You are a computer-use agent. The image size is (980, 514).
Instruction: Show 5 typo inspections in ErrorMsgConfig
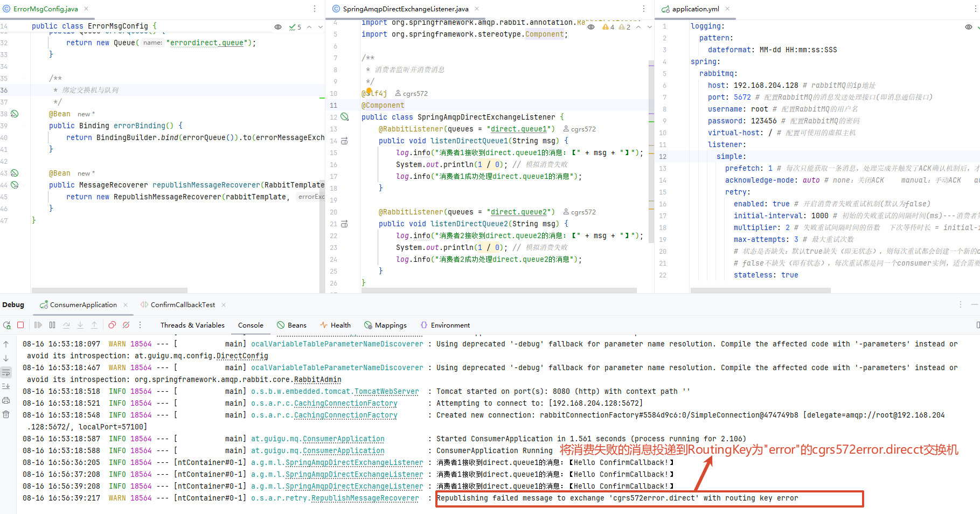(x=295, y=27)
